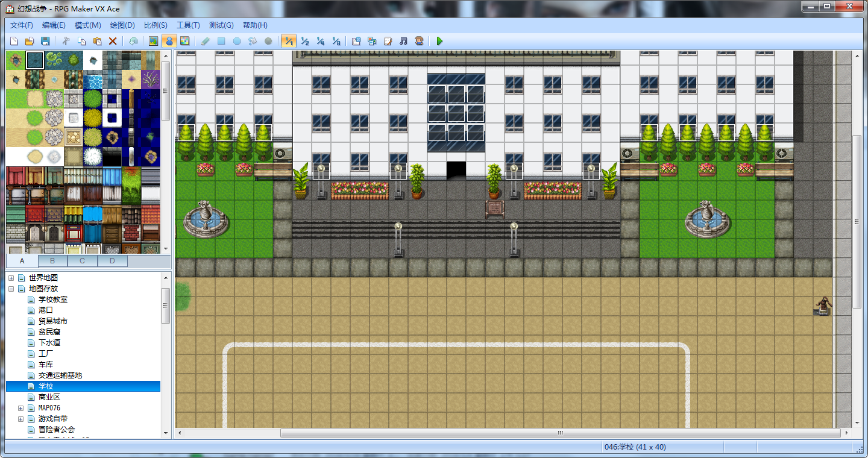Open a project via the folder icon
Image resolution: width=868 pixels, height=458 pixels.
tap(29, 41)
